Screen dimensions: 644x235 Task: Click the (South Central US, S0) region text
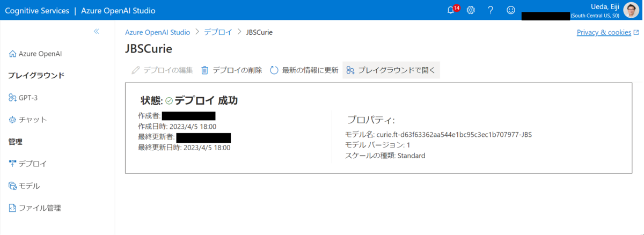596,16
